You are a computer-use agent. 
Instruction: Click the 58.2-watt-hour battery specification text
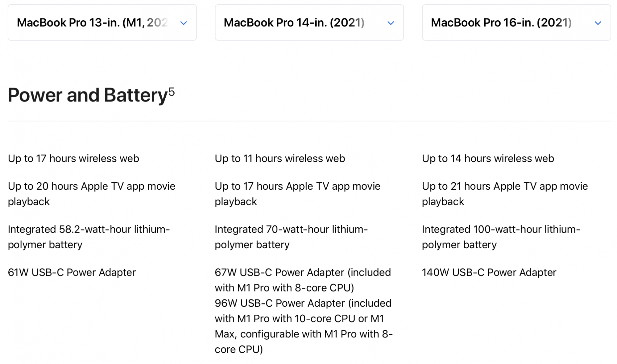pyautogui.click(x=89, y=237)
